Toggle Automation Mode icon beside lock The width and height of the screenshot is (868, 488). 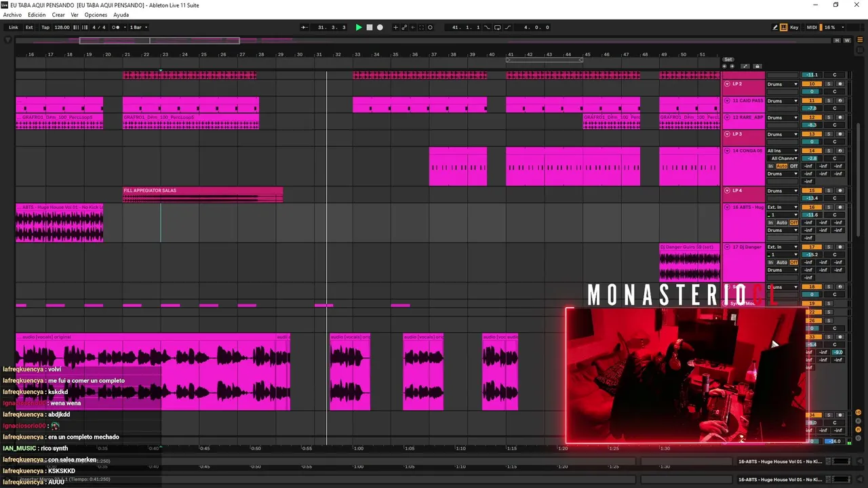click(745, 66)
